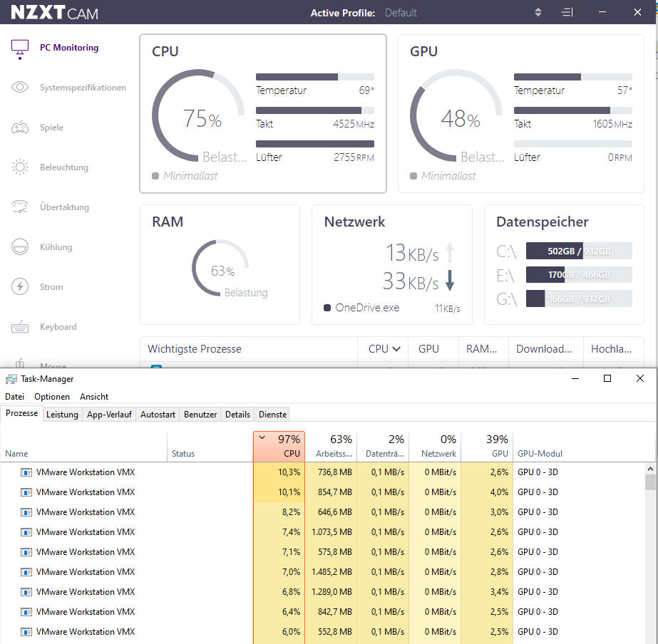Click the Task-Manager title bar icon
This screenshot has width=658, height=644.
(11, 379)
